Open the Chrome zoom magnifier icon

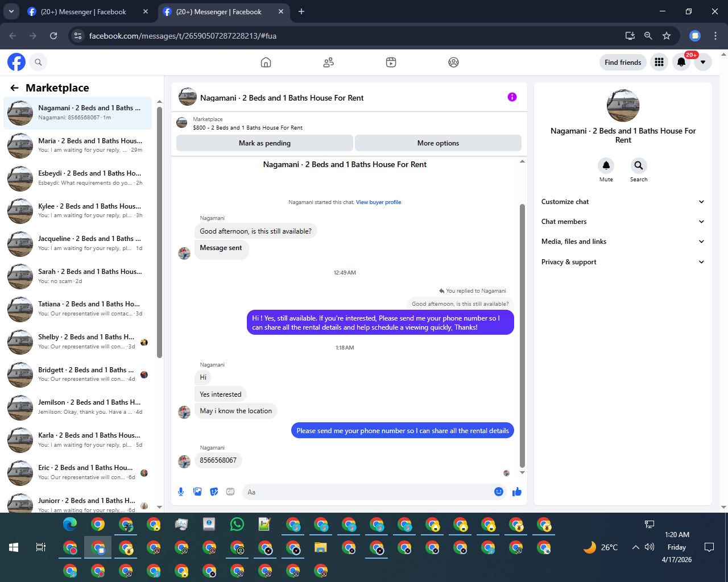648,36
